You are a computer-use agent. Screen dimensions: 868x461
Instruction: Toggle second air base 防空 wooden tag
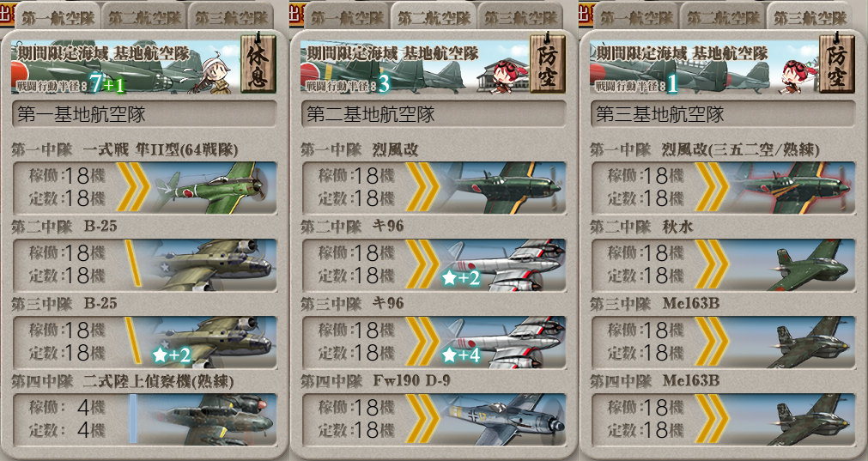(548, 64)
